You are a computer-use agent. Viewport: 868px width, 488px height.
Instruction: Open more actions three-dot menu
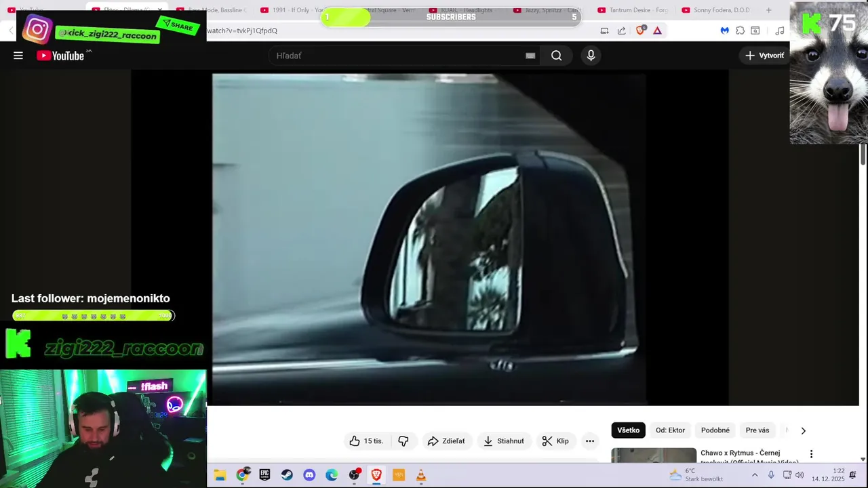(x=590, y=441)
